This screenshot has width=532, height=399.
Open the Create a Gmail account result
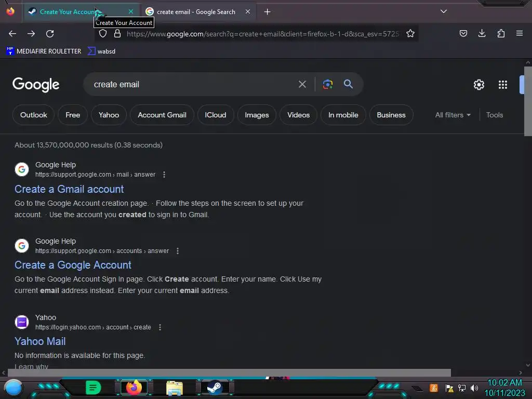(69, 189)
